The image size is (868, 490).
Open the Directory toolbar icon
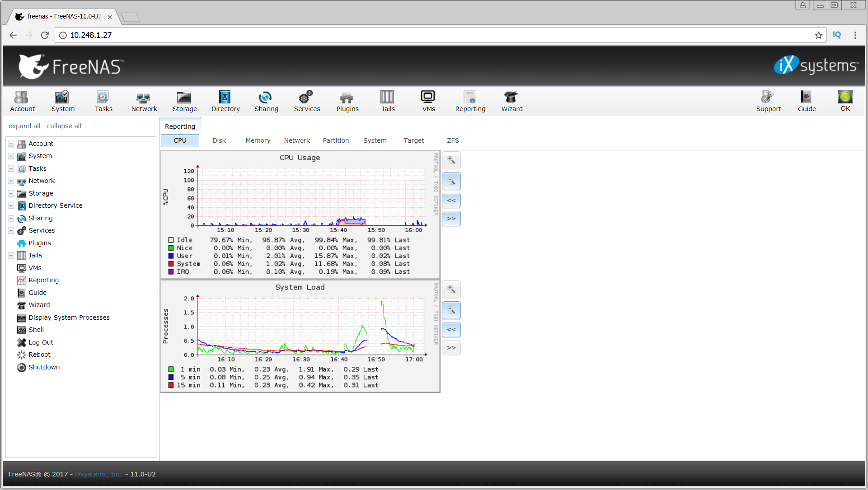[225, 101]
